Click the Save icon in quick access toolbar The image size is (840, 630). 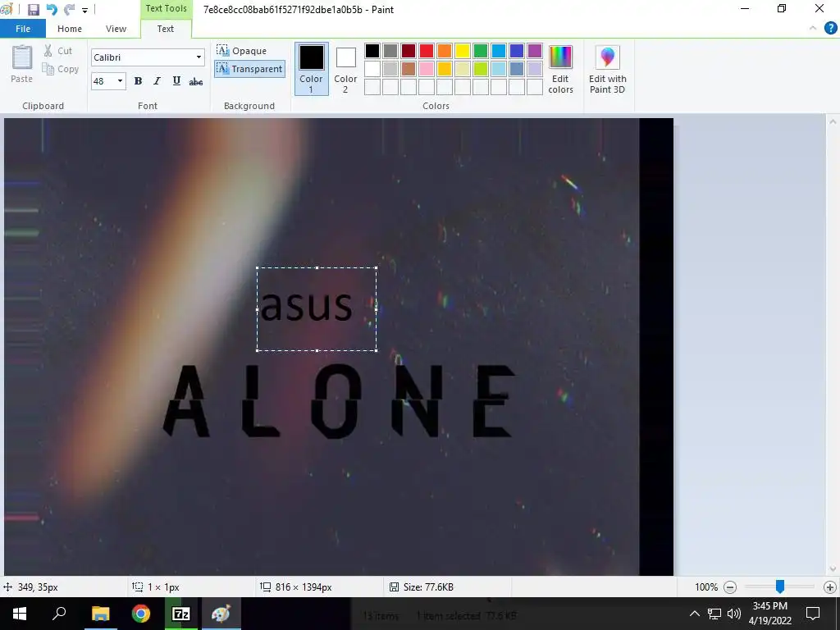click(33, 10)
